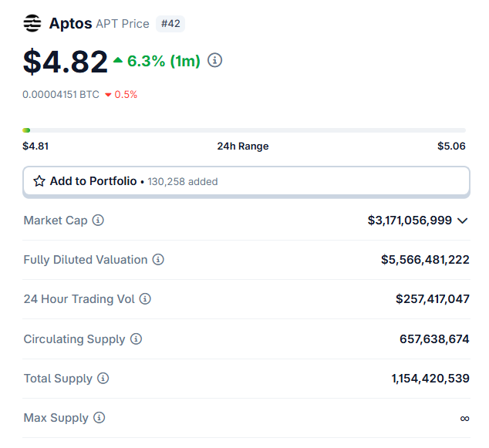Screen dimensions: 489x448
Task: Click the 24h Range label
Action: pyautogui.click(x=243, y=146)
